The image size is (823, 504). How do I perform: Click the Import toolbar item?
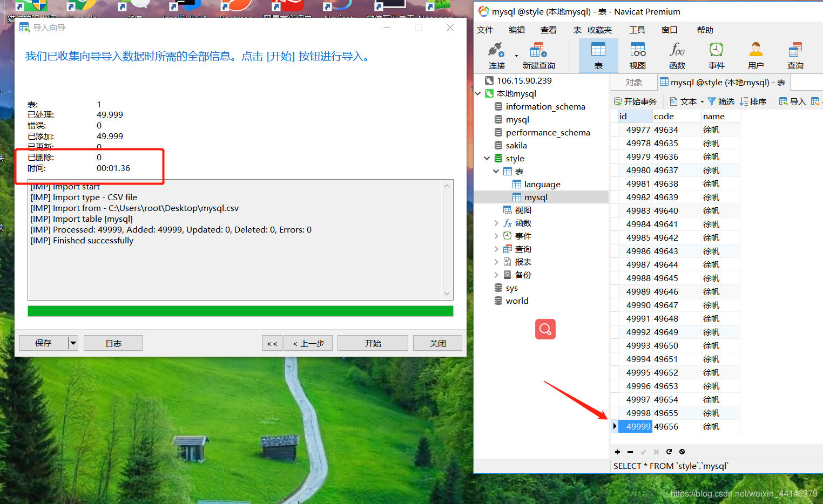(x=792, y=101)
